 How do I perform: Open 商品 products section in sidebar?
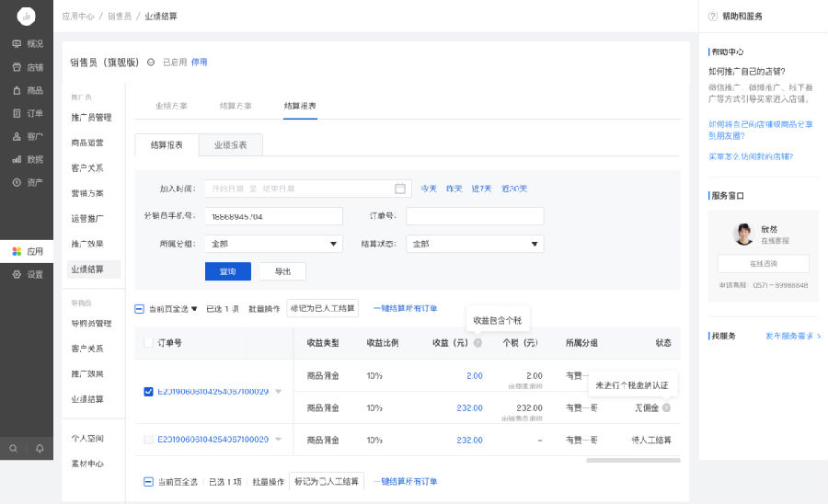point(27,90)
